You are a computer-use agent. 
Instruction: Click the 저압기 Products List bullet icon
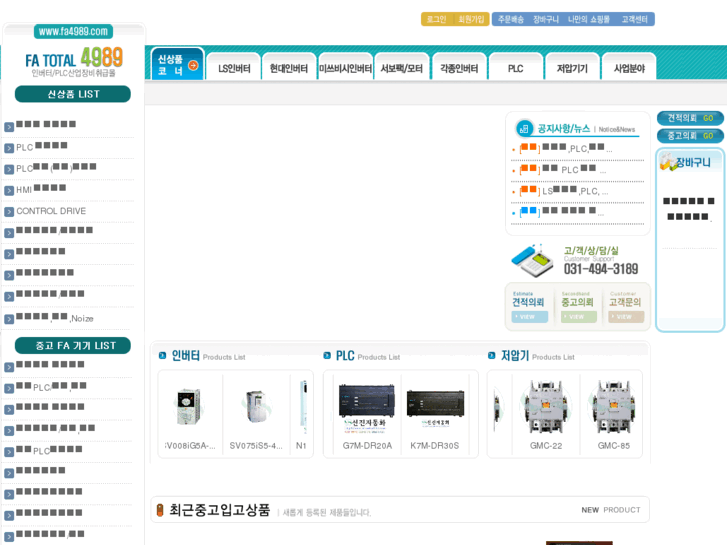tap(491, 355)
